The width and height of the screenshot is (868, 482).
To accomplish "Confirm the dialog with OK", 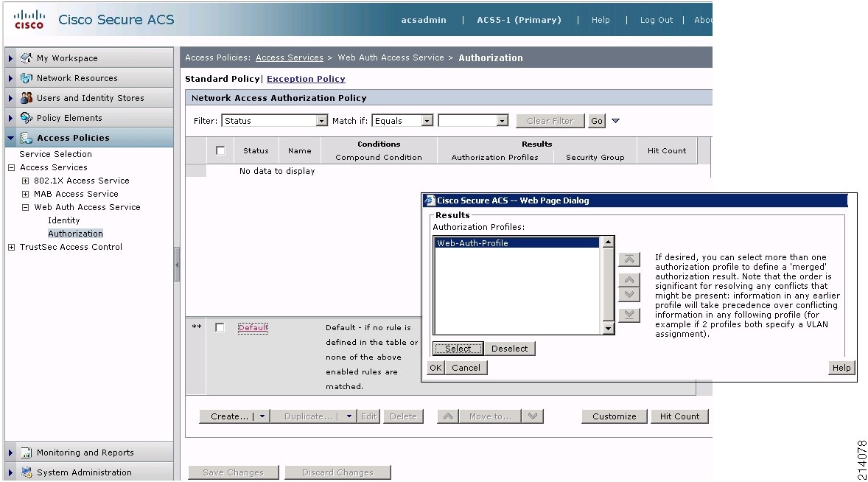I will pos(435,368).
